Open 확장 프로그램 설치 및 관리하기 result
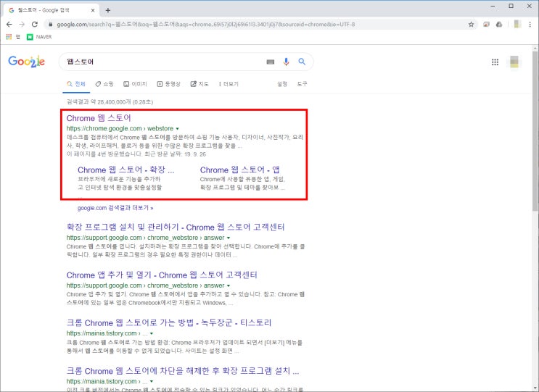539x392 pixels. click(176, 228)
